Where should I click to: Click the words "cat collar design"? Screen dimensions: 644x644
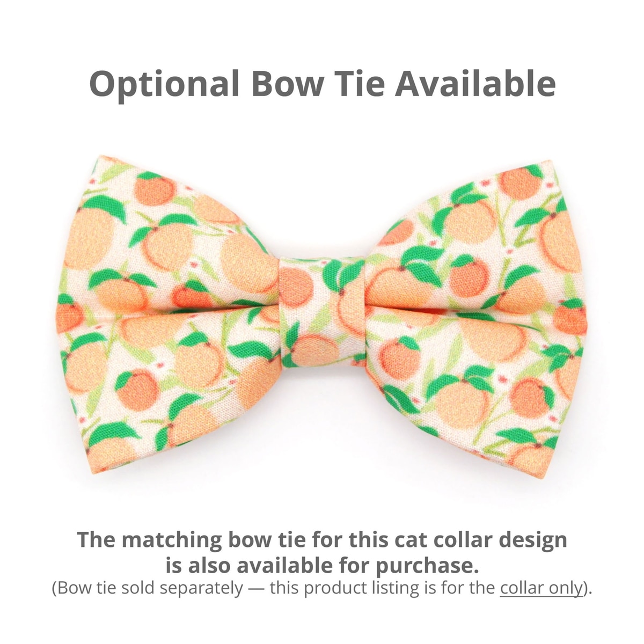point(478,539)
